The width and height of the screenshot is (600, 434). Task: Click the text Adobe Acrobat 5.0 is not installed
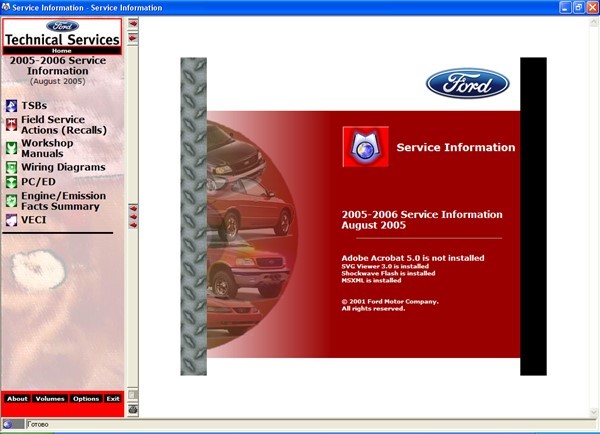coord(413,258)
